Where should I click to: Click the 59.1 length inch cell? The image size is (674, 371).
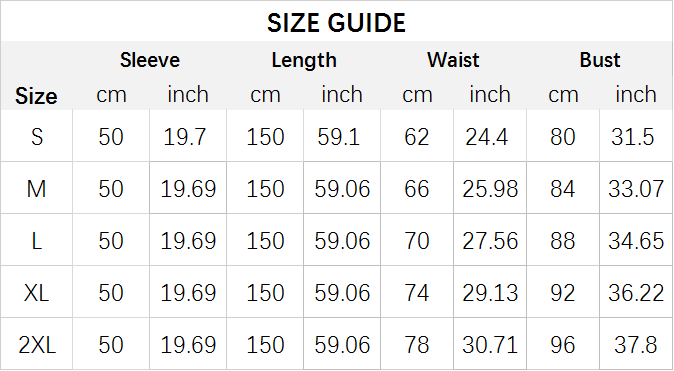pyautogui.click(x=339, y=137)
